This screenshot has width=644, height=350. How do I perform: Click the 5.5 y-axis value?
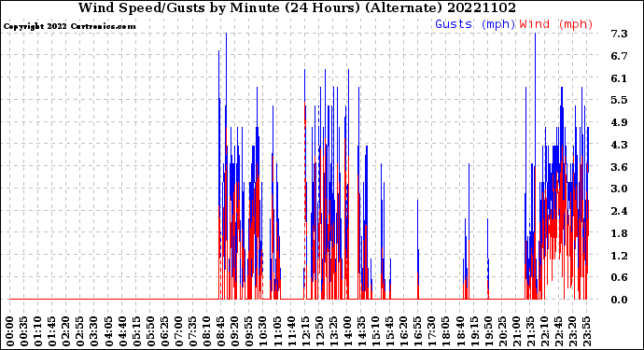coord(620,100)
